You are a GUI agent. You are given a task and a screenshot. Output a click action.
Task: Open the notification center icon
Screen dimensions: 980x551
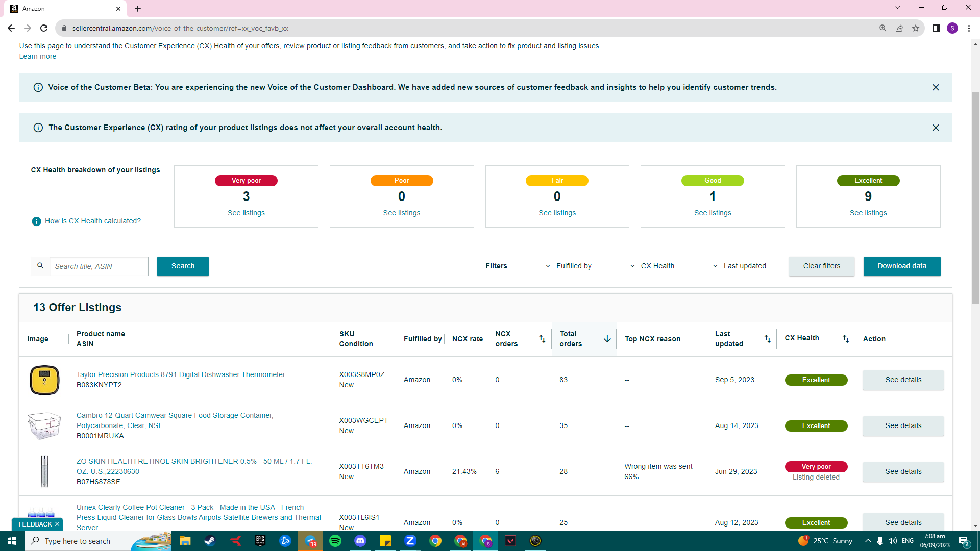tap(964, 541)
